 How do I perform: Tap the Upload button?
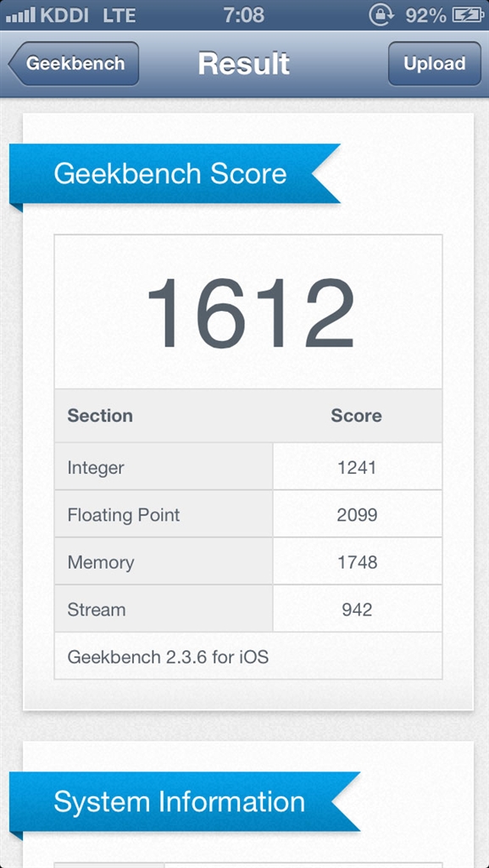tap(434, 64)
